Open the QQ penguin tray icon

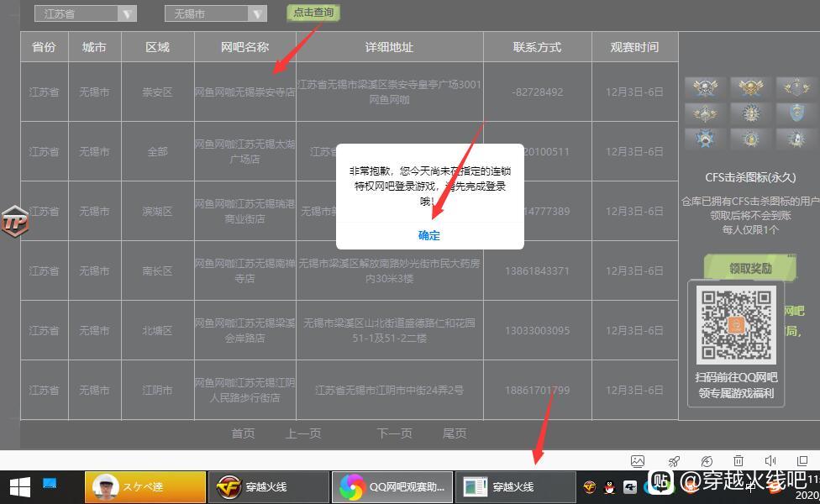(609, 487)
